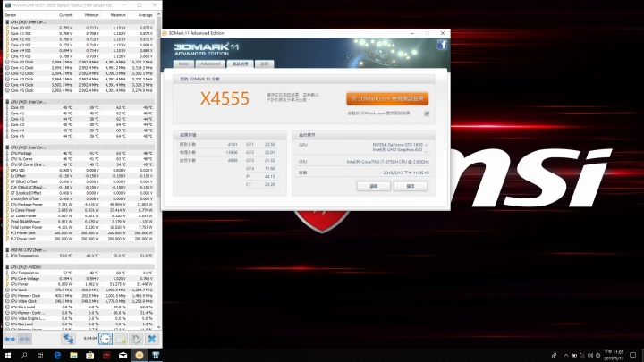
Task: Toggle save results on 3DMark.com checkbox
Action: tap(427, 114)
